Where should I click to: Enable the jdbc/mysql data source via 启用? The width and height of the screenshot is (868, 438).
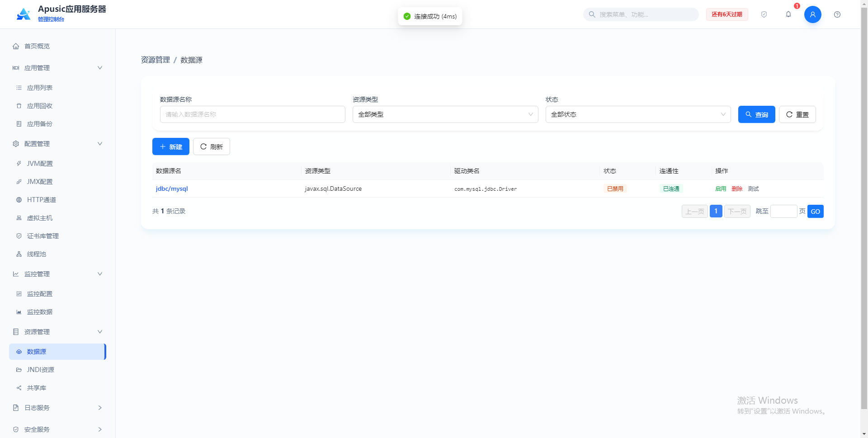pyautogui.click(x=721, y=189)
